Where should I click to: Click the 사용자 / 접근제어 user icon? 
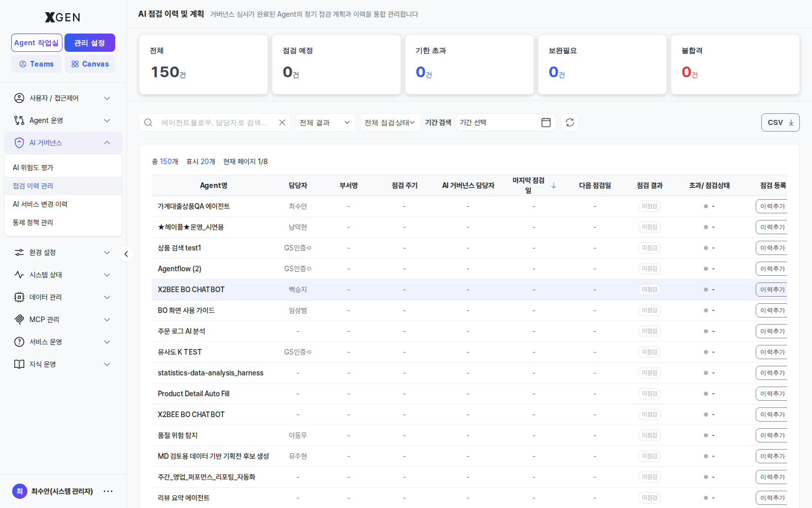(x=19, y=98)
